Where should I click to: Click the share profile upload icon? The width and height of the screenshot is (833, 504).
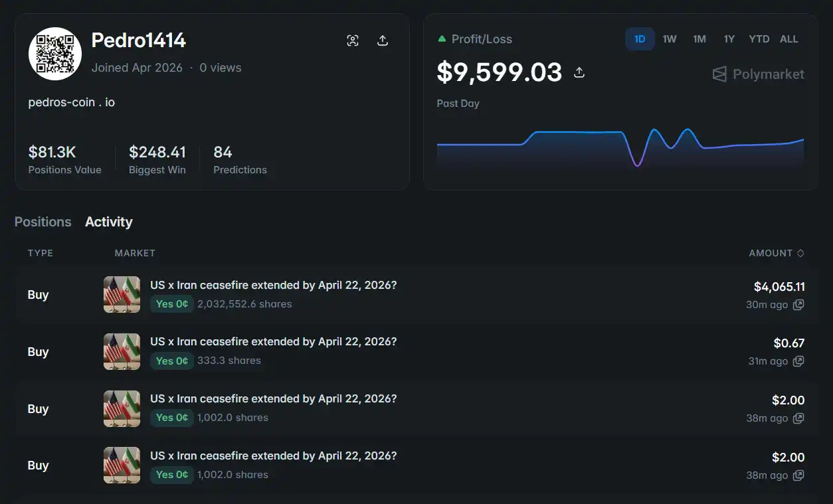[383, 41]
